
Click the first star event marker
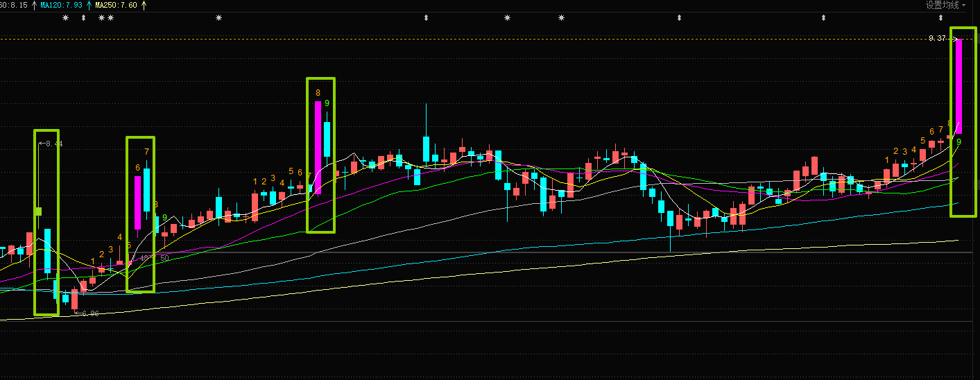tap(66, 17)
